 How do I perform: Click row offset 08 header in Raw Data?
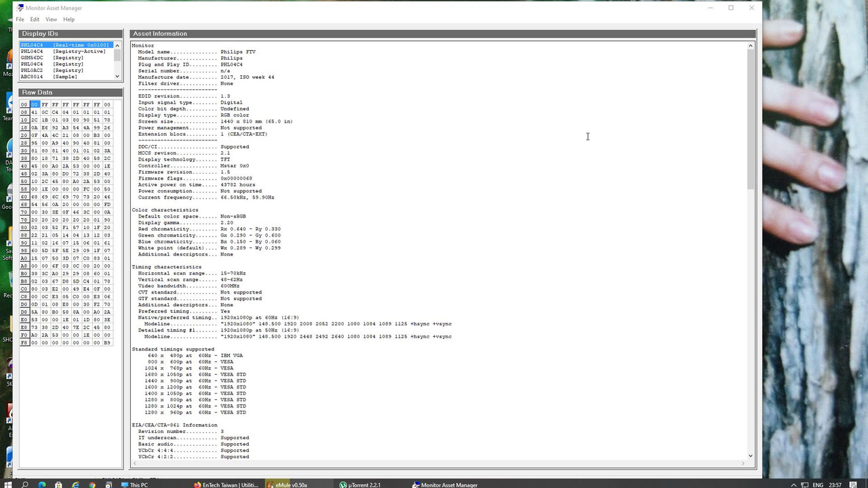click(24, 113)
